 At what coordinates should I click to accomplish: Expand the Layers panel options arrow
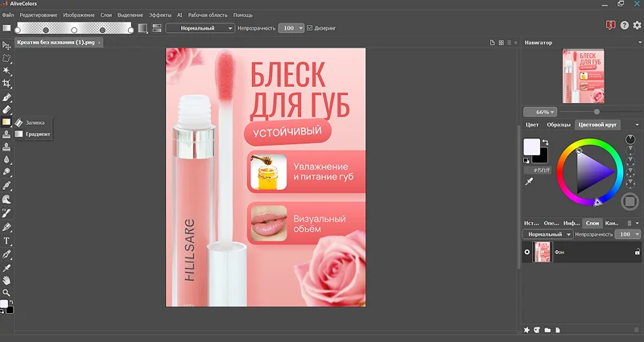pyautogui.click(x=637, y=223)
